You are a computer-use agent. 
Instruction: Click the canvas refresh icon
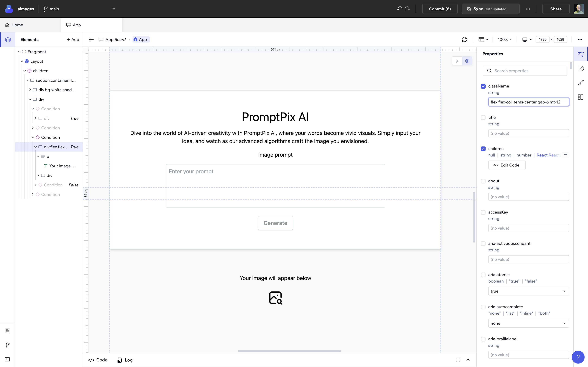click(x=464, y=40)
